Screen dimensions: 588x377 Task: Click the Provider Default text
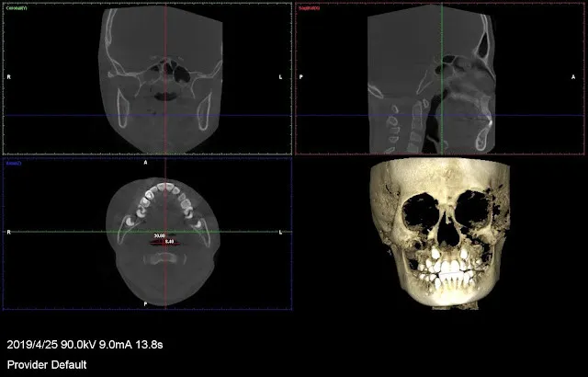click(x=47, y=365)
